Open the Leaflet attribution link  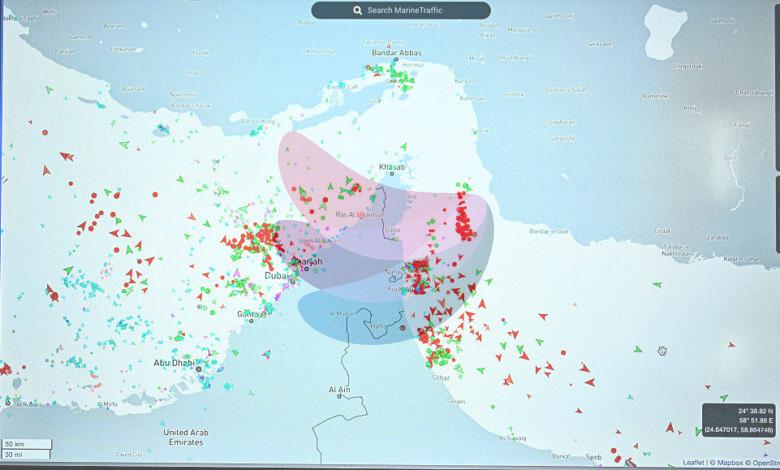(x=693, y=463)
